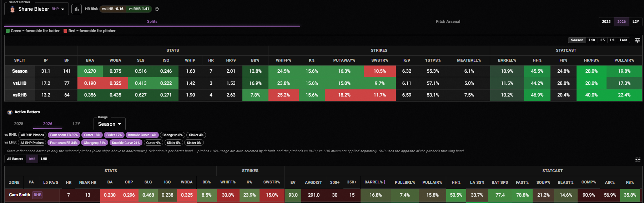Choose the 2025 year button at top right
Screen dimensions: 644x203
coord(606,21)
